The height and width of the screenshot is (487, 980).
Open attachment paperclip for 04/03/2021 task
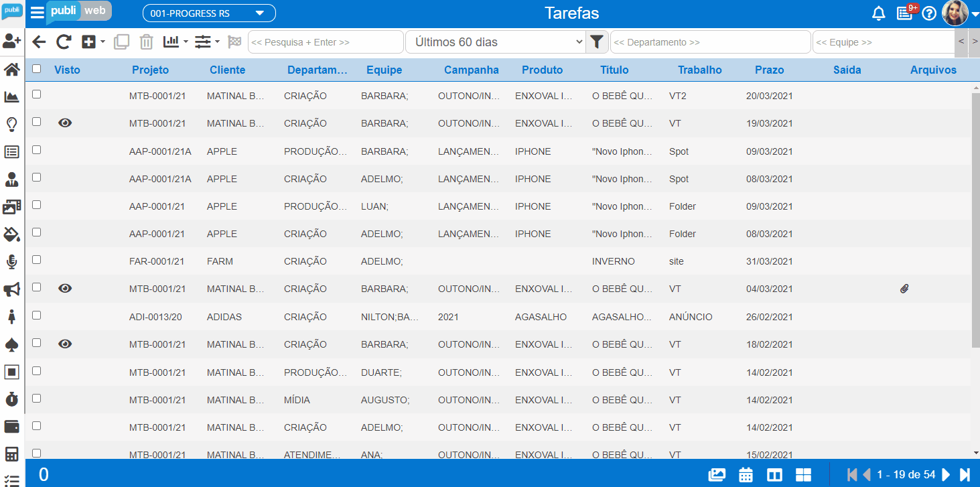tap(904, 289)
